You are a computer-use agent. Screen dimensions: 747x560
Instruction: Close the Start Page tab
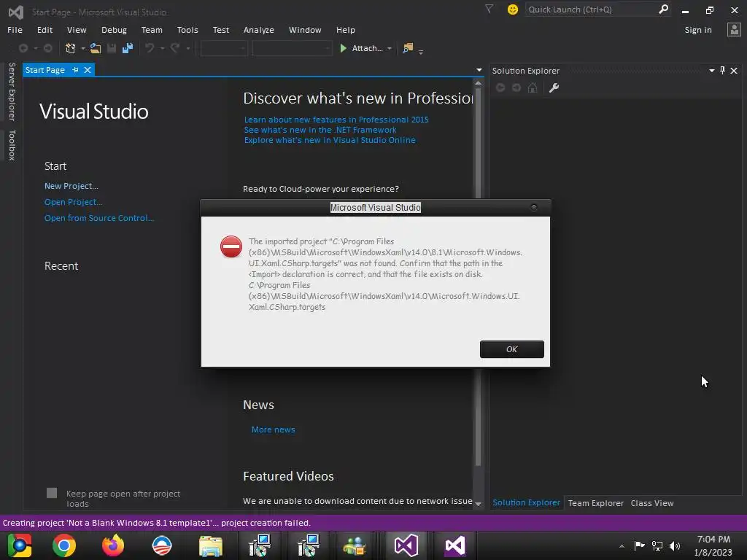pyautogui.click(x=88, y=70)
